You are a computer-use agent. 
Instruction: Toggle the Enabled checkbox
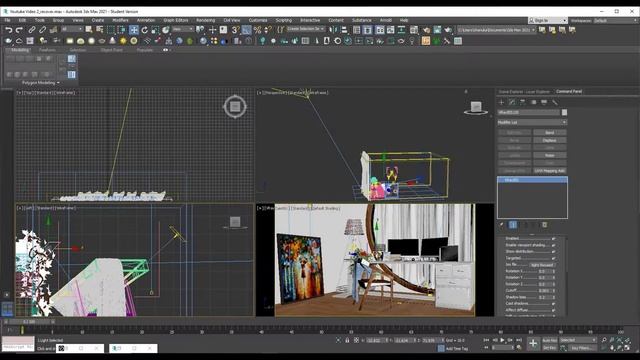click(x=553, y=238)
